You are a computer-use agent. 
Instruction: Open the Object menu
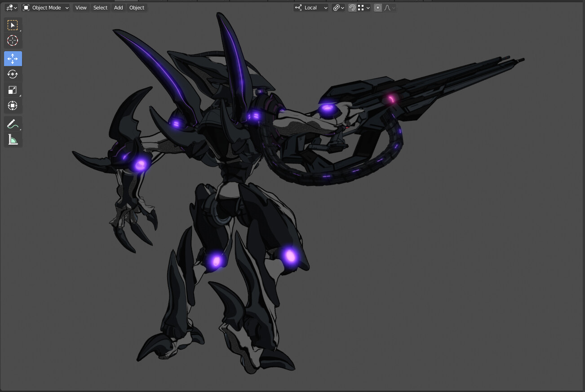[x=137, y=8]
